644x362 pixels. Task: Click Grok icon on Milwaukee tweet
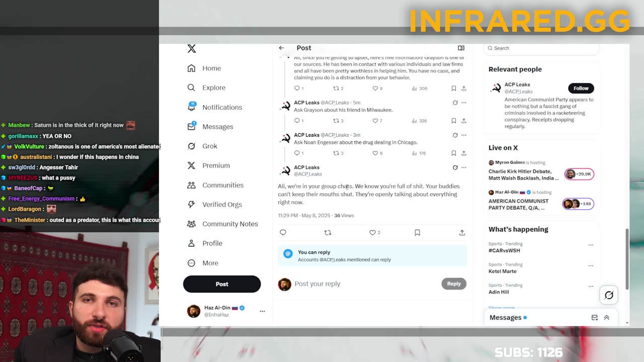455,103
